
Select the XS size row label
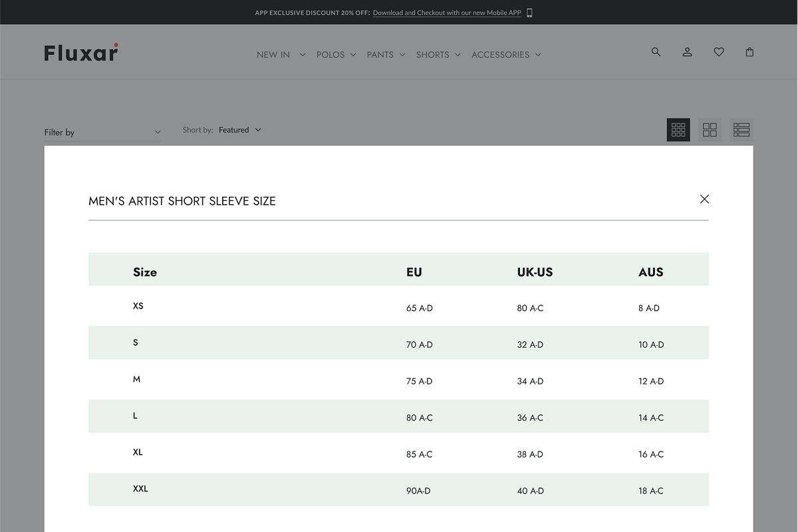[x=138, y=306]
